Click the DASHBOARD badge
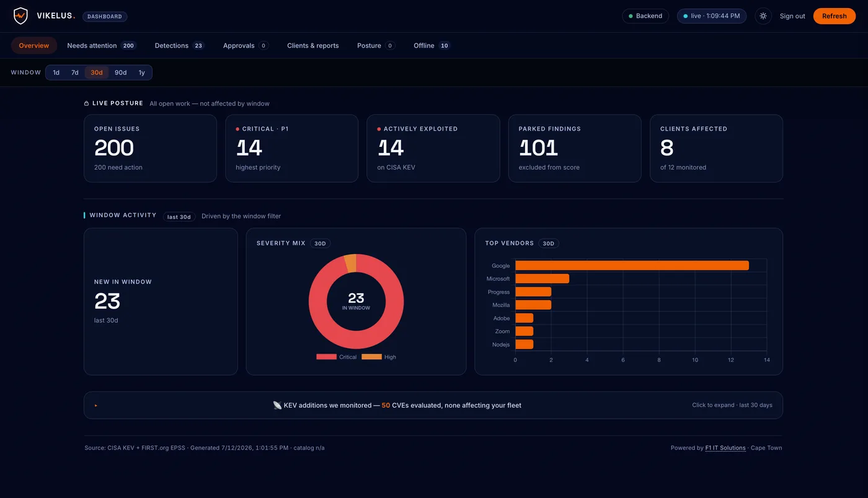 pos(105,17)
